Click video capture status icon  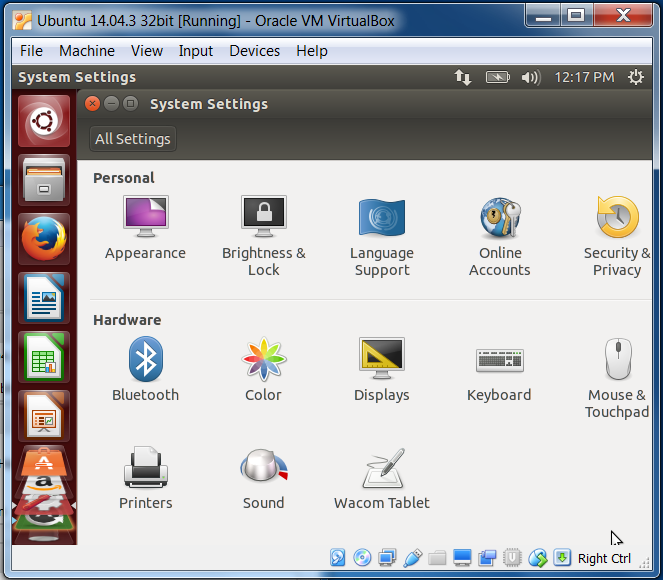click(487, 558)
